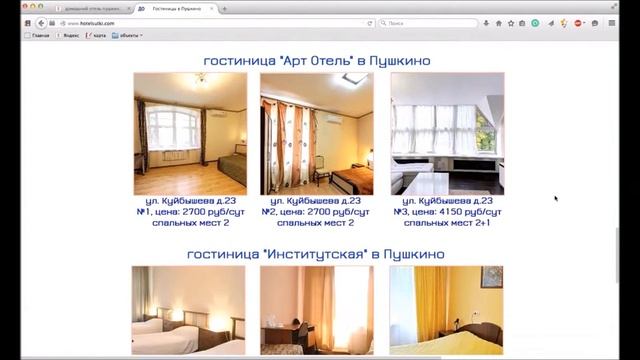This screenshot has width=640, height=360.
Task: Close the first inactive browser tab
Action: (129, 9)
